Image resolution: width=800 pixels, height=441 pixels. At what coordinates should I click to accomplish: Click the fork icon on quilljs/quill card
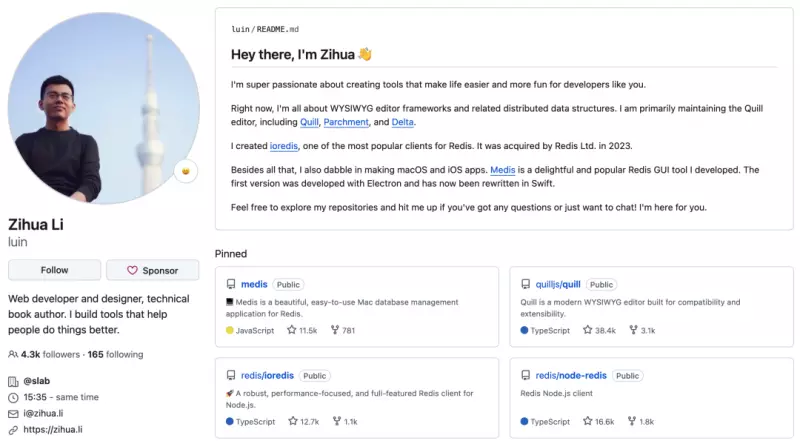click(x=633, y=330)
